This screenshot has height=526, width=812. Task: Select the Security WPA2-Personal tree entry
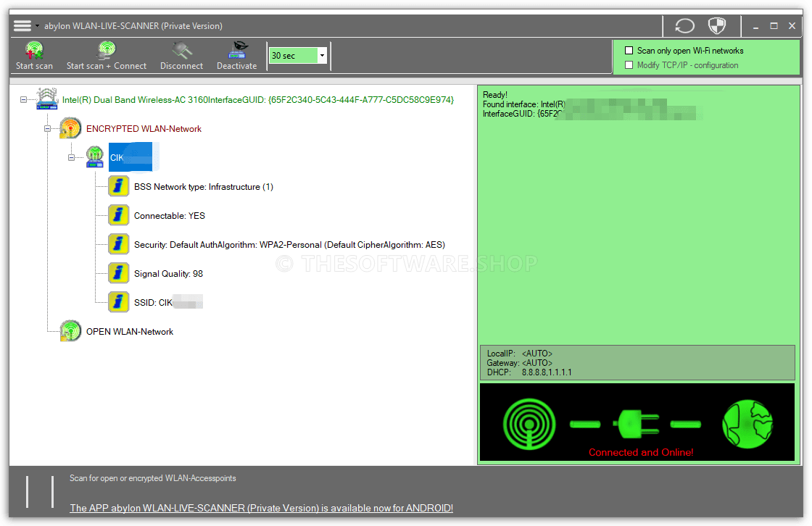click(289, 245)
